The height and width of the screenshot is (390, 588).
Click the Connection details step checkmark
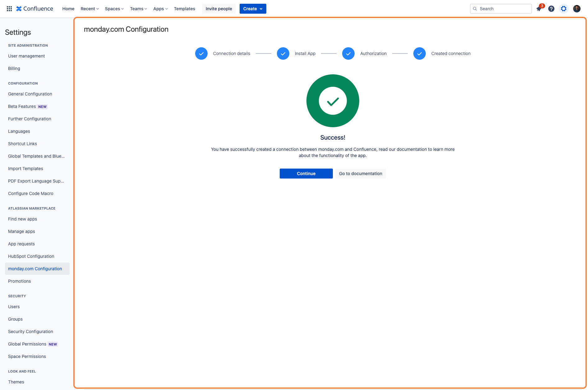coord(201,53)
